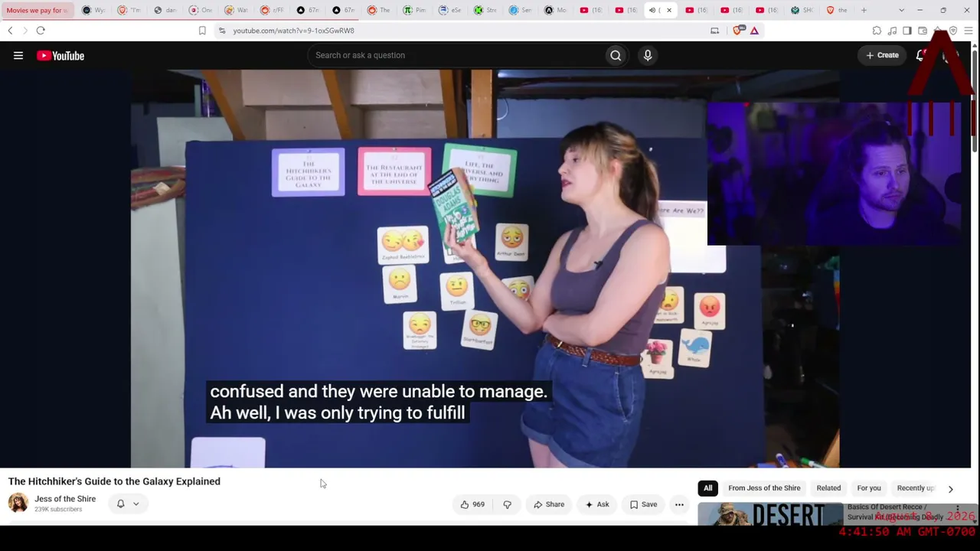The height and width of the screenshot is (551, 980).
Task: Go back in browser history
Action: coord(10,31)
